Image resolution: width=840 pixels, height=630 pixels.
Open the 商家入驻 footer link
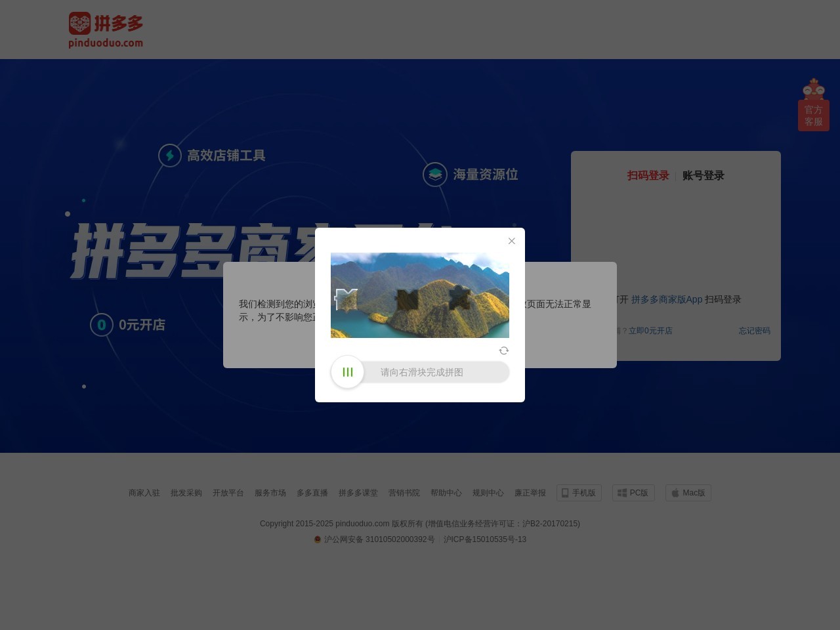click(144, 493)
